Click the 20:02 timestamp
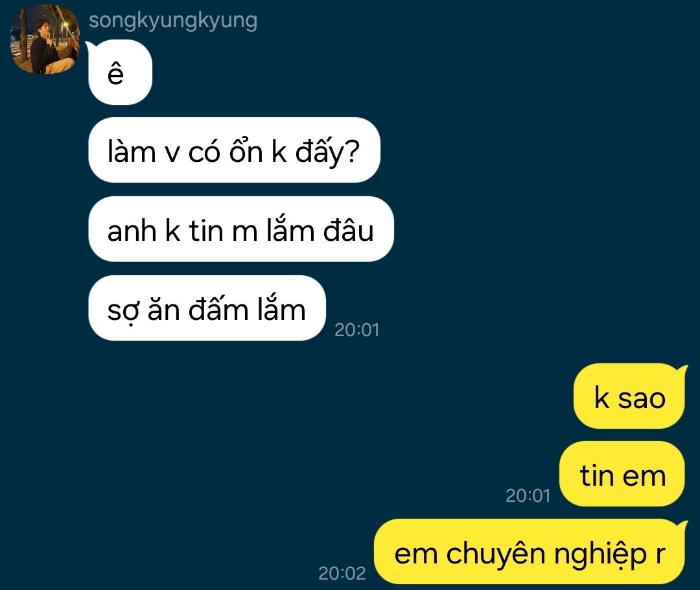 point(342,573)
